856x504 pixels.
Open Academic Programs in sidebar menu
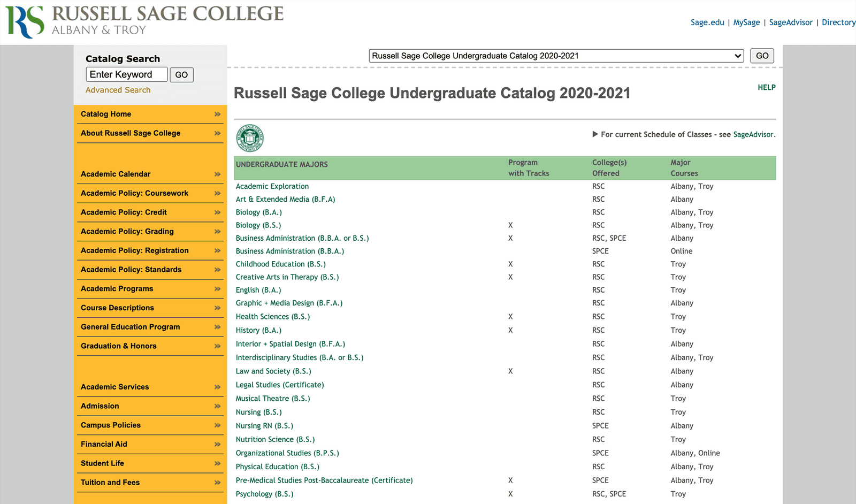point(150,289)
